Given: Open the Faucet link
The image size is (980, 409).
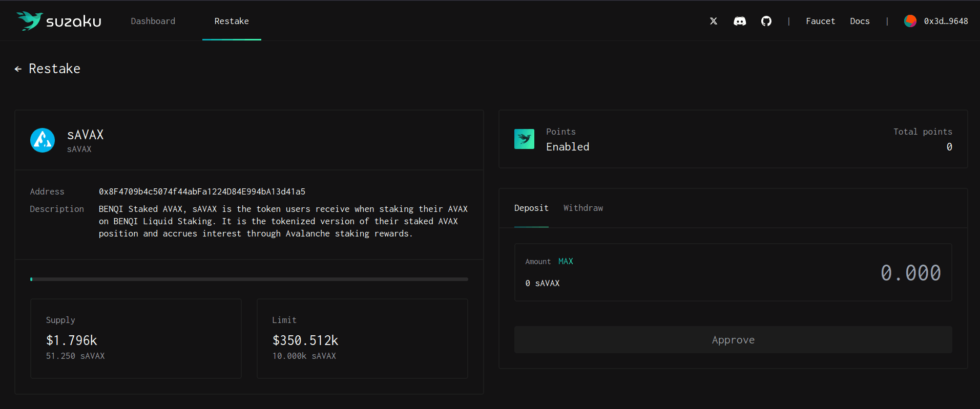Looking at the screenshot, I should pos(820,21).
